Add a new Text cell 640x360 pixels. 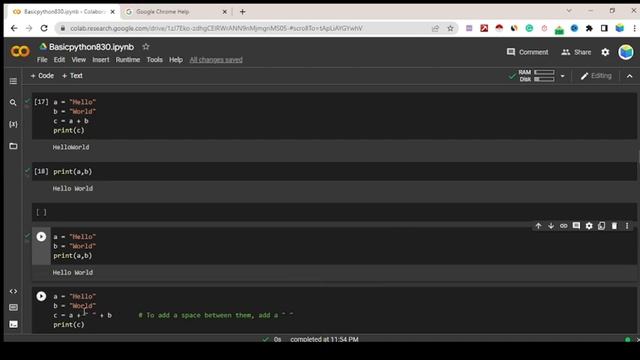72,76
